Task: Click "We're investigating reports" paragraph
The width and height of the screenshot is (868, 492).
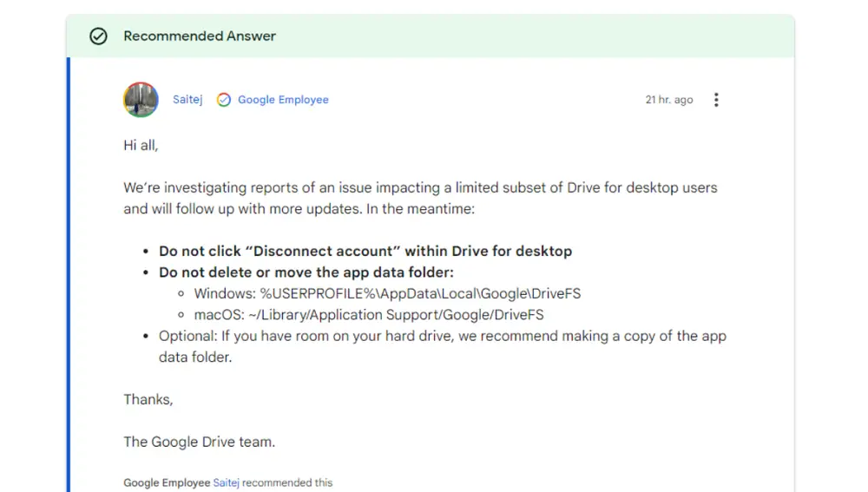Action: click(420, 198)
